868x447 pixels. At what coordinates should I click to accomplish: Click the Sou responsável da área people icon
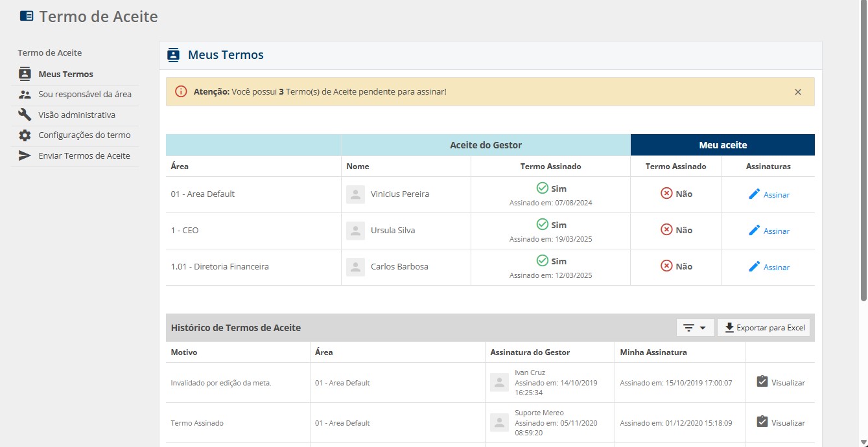pyautogui.click(x=25, y=95)
